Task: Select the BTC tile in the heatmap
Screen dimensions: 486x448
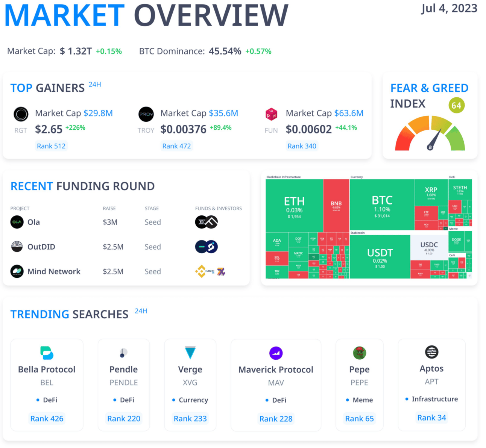Action: (x=382, y=205)
